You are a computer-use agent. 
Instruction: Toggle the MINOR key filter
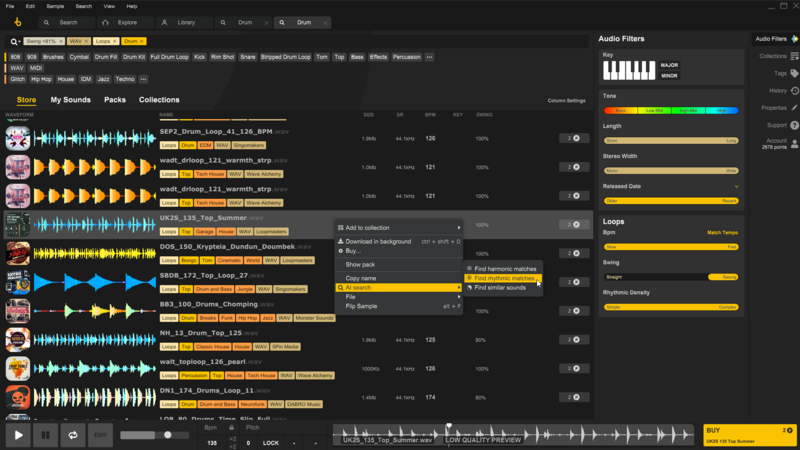click(x=669, y=76)
